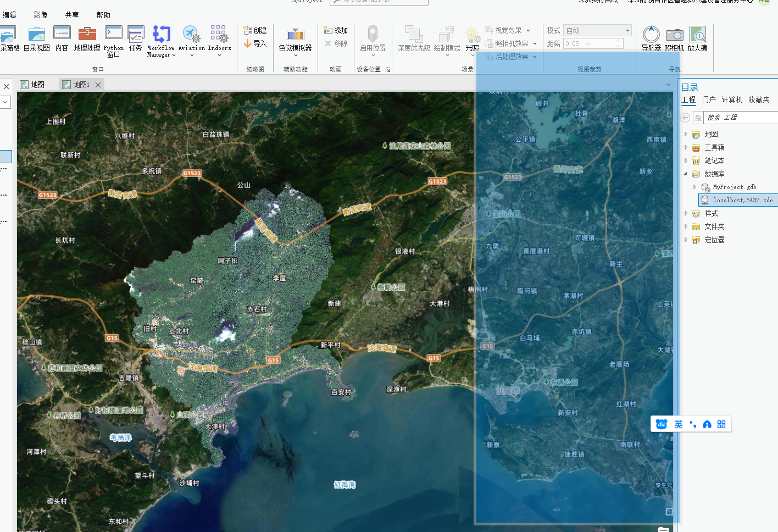Open the Python 窗口
The width and height of the screenshot is (778, 532).
point(114,41)
